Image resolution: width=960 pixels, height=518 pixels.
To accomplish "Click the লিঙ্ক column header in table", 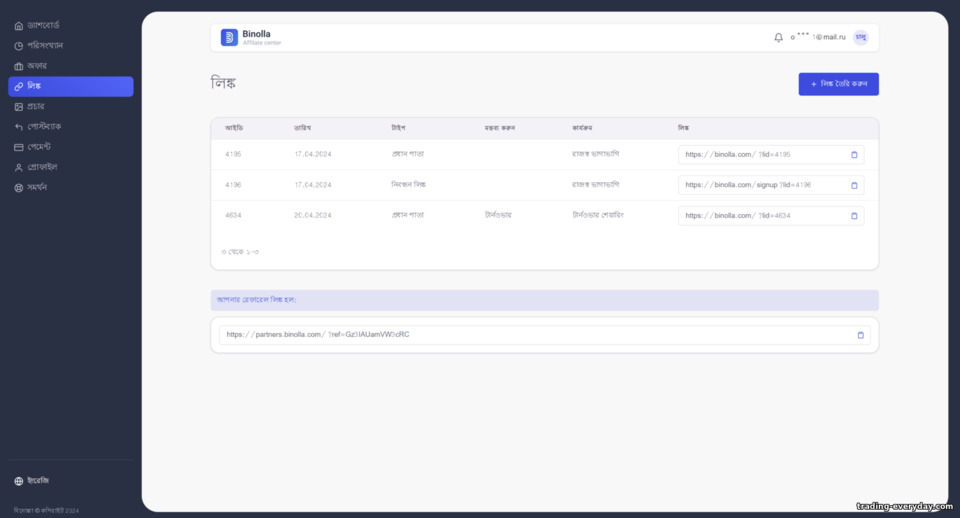I will click(684, 128).
